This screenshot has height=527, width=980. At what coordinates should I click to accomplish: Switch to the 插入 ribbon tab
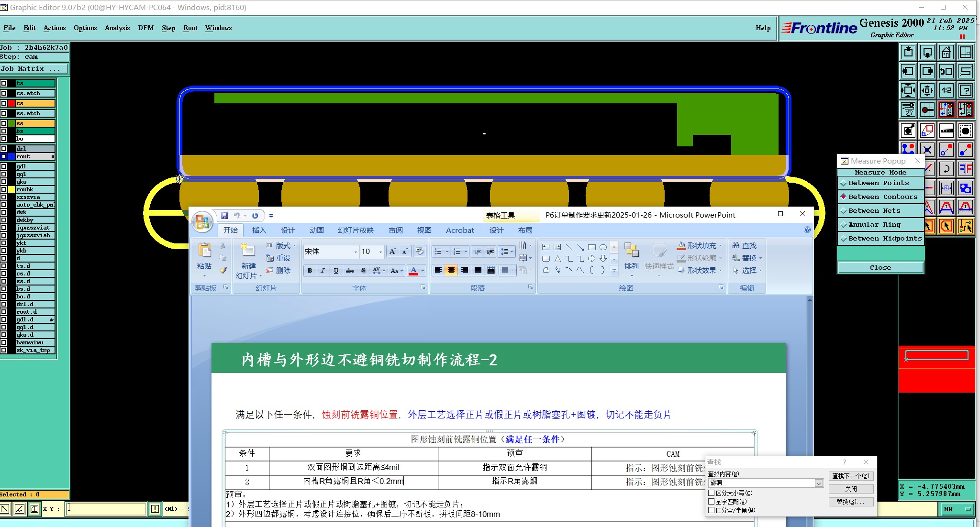tap(259, 231)
